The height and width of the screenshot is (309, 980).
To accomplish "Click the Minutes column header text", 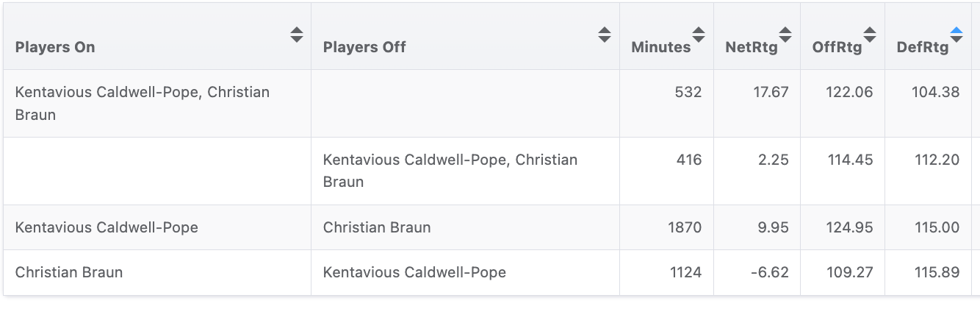I will pyautogui.click(x=661, y=47).
